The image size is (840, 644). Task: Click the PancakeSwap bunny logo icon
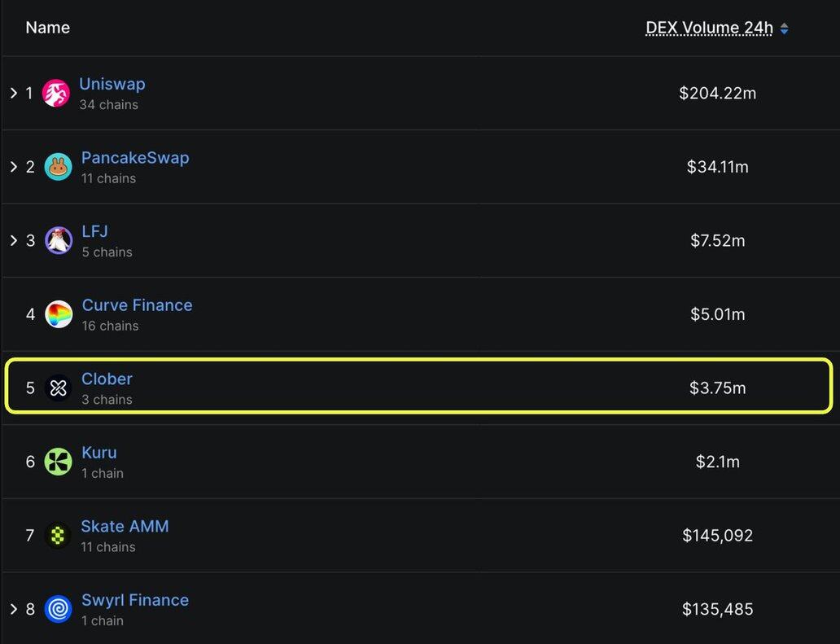pos(58,167)
